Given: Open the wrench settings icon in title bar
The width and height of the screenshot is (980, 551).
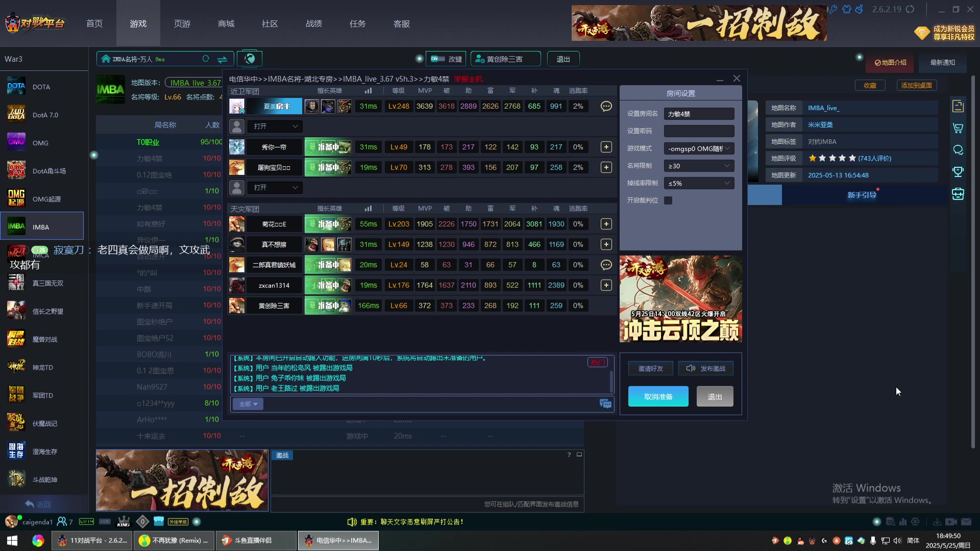Looking at the screenshot, I should (x=834, y=9).
